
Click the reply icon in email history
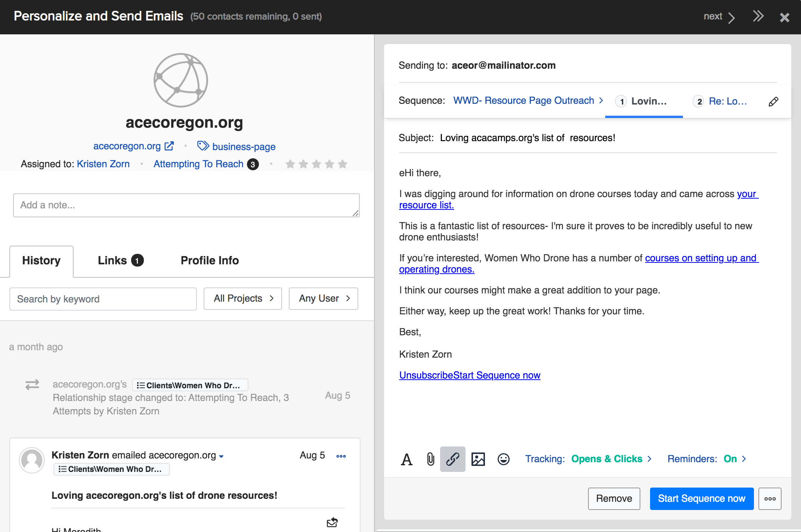(x=332, y=522)
